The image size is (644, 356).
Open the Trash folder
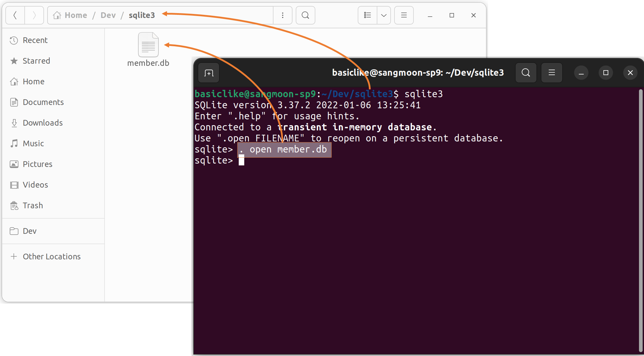coord(33,206)
